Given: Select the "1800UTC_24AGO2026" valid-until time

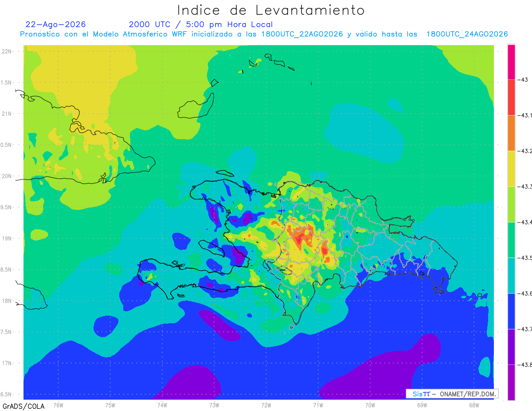Looking at the screenshot, I should pos(467,34).
